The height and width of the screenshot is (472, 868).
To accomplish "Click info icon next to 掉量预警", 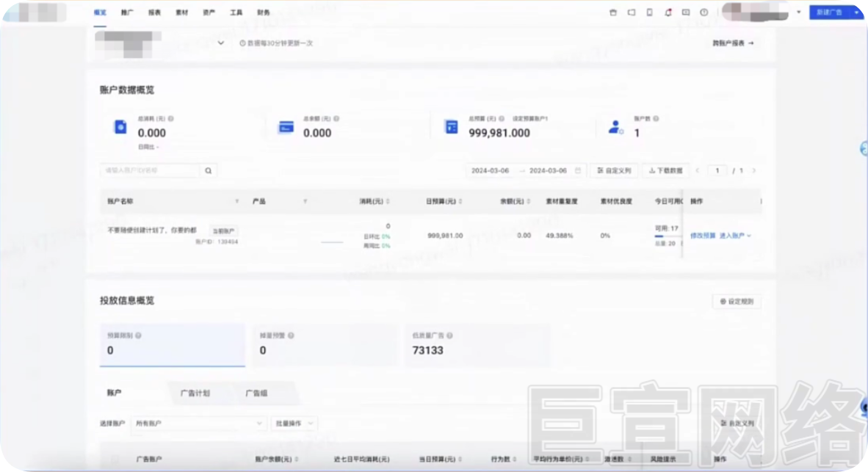I will click(x=291, y=335).
